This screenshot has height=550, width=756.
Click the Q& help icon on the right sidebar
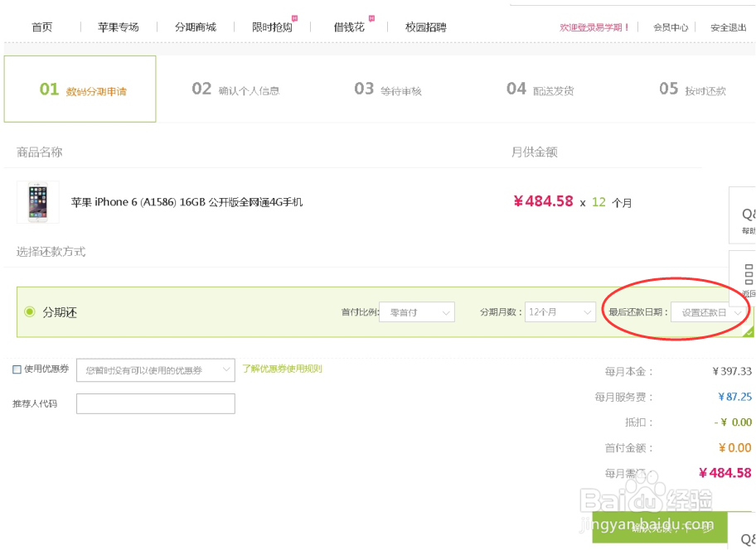click(x=743, y=215)
